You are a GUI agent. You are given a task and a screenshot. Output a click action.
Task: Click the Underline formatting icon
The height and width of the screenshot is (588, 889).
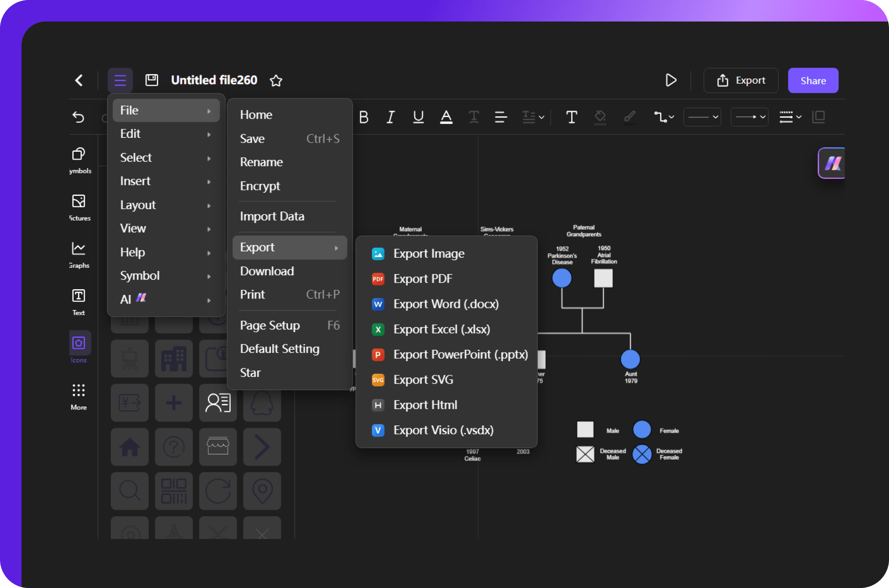click(418, 117)
